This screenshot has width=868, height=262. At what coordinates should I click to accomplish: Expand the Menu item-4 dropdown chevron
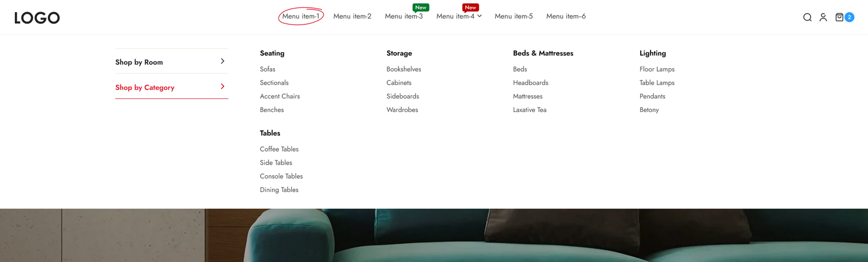pyautogui.click(x=480, y=16)
